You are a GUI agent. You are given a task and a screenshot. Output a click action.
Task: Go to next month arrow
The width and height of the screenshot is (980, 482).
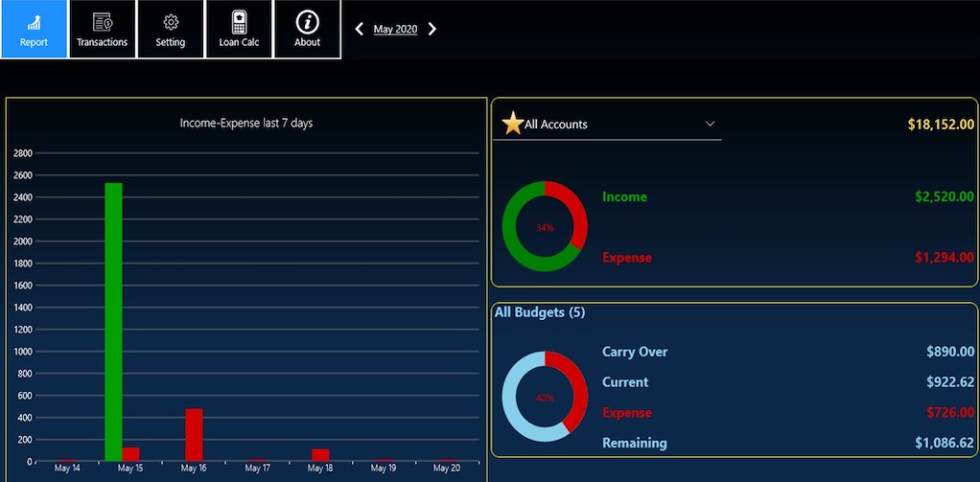(x=432, y=29)
